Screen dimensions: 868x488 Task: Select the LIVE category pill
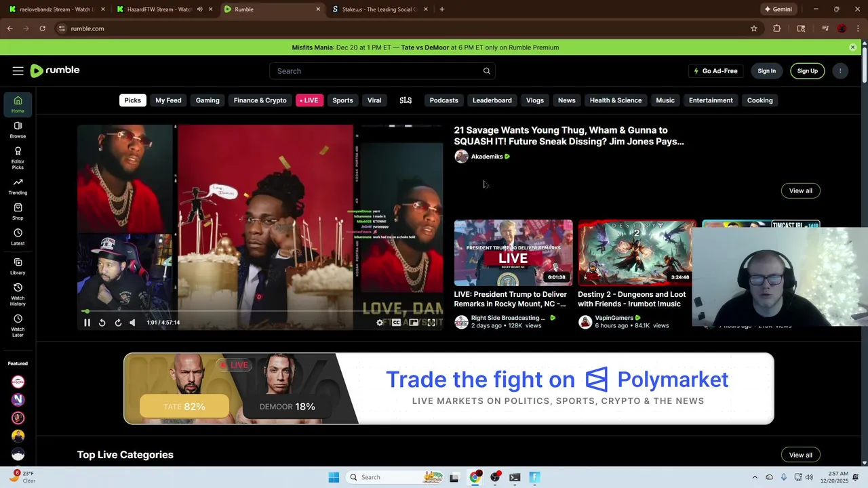(309, 100)
